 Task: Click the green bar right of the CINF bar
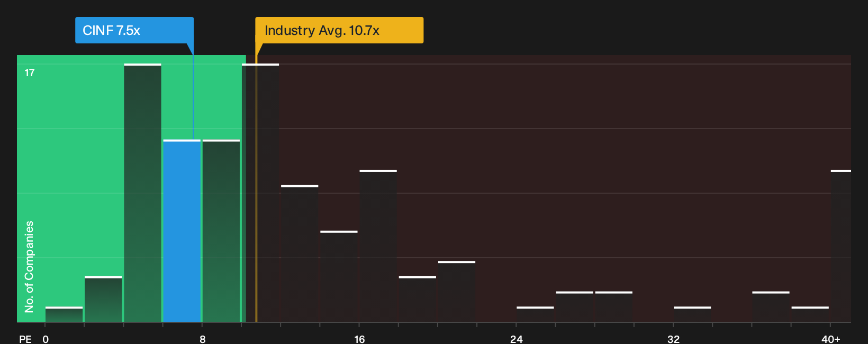point(221,231)
